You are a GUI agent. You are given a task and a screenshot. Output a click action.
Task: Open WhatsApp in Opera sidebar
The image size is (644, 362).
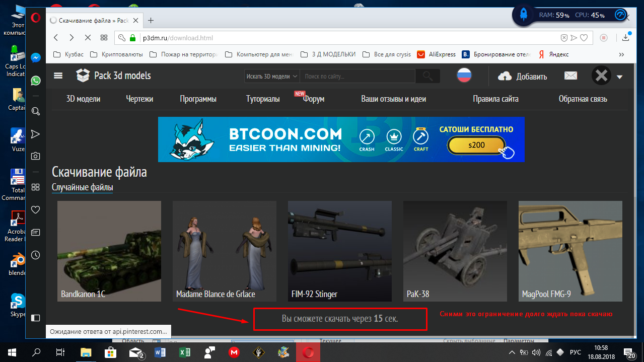(x=35, y=80)
